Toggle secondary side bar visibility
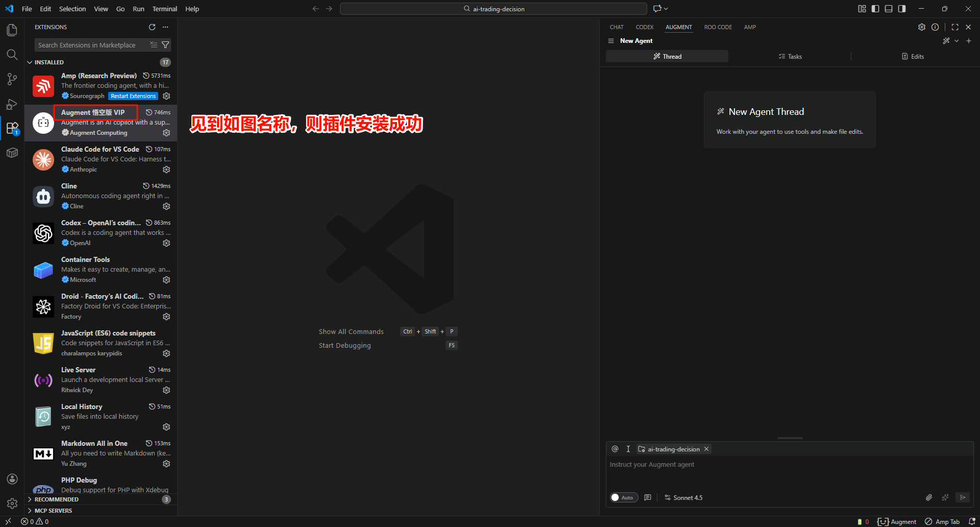This screenshot has height=527, width=980. 902,9
